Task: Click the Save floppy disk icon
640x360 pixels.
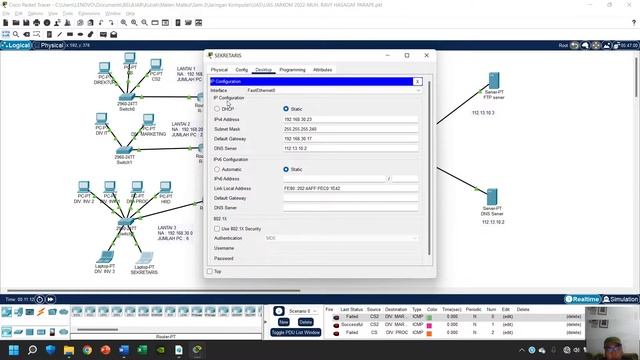Action: (26, 23)
